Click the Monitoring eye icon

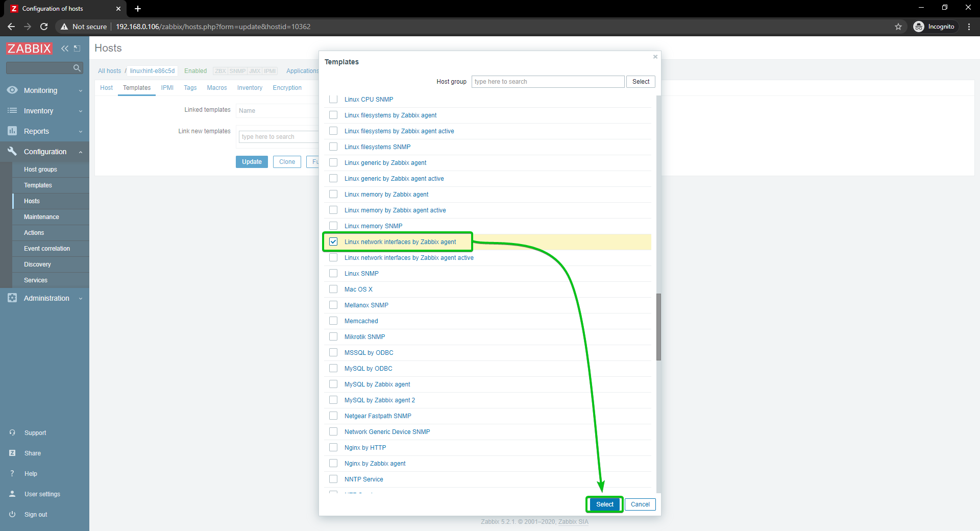pos(12,90)
